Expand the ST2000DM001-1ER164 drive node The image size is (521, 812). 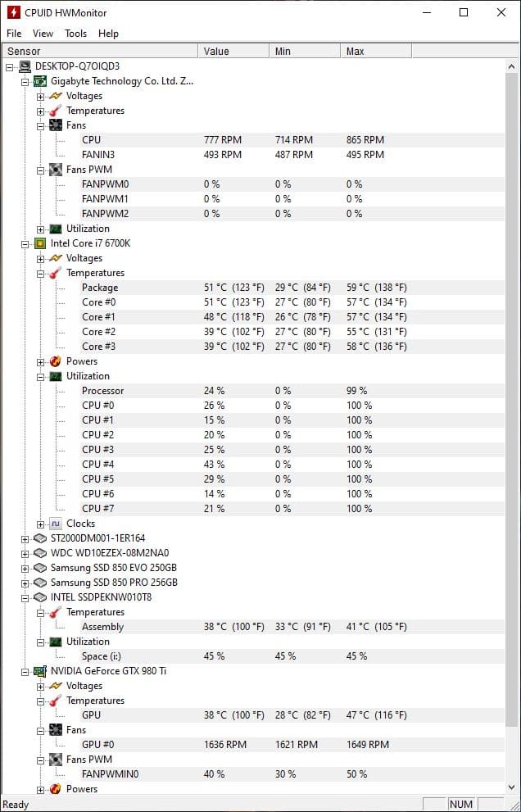click(25, 538)
